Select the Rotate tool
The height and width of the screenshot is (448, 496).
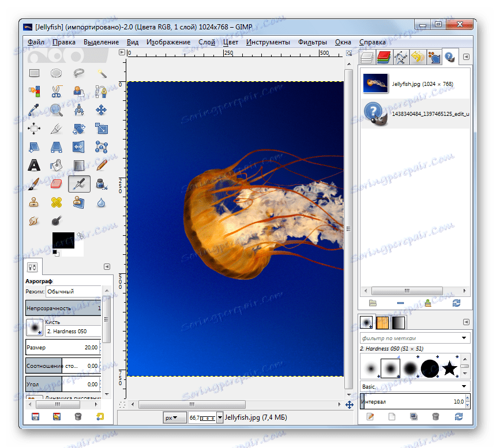79,129
